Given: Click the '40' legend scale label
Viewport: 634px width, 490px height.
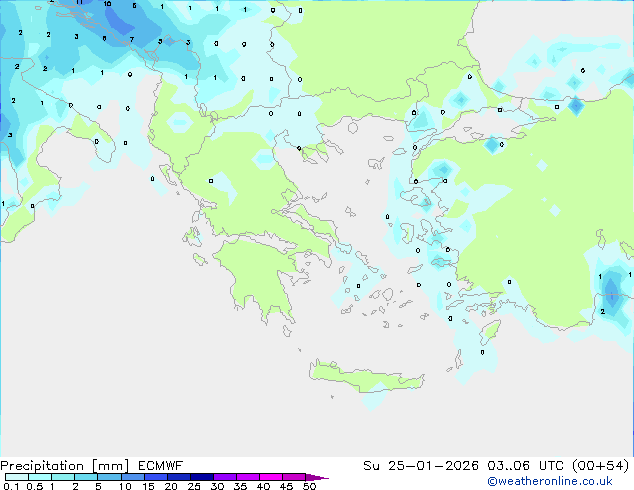Looking at the screenshot, I should (x=264, y=486).
